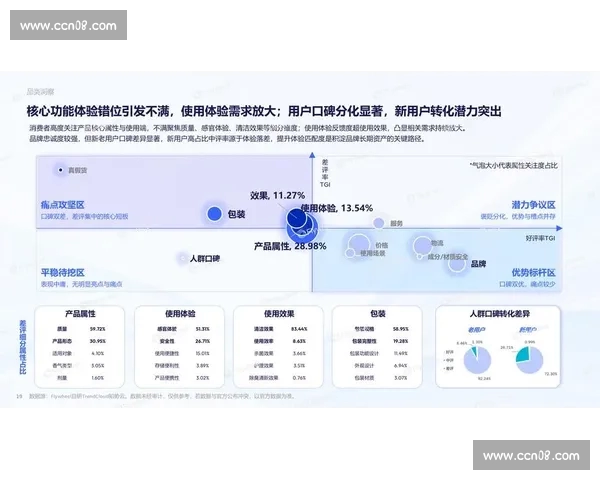Click the 包装 card heading
The width and height of the screenshot is (600, 480).
(378, 314)
